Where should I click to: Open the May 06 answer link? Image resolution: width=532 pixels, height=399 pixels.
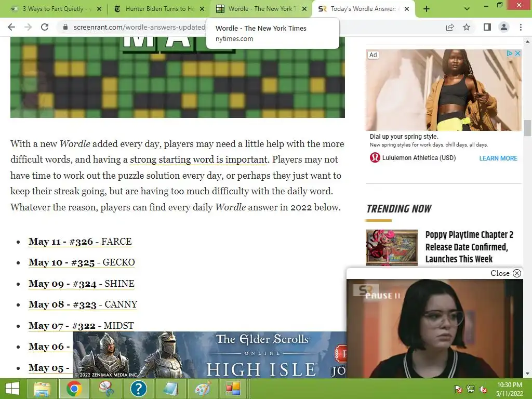coord(49,347)
